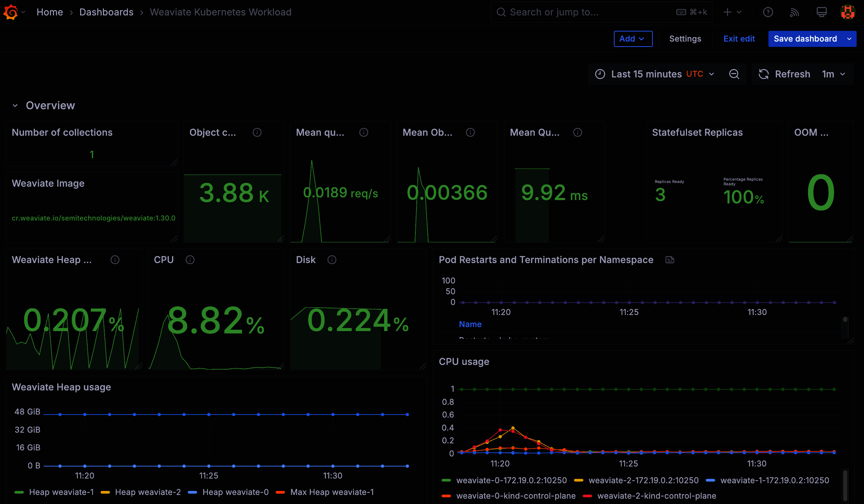Image resolution: width=864 pixels, height=504 pixels.
Task: Open panel description icon on Pod Restarts
Action: (x=670, y=260)
